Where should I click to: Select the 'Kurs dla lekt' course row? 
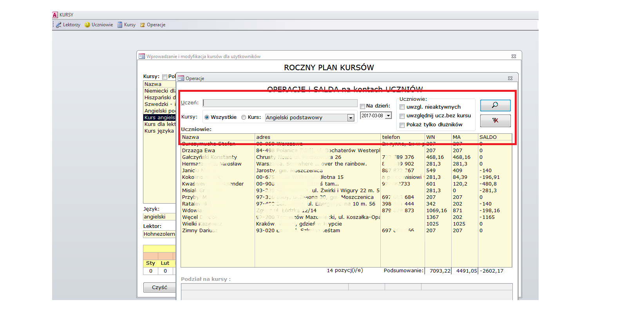tap(159, 124)
